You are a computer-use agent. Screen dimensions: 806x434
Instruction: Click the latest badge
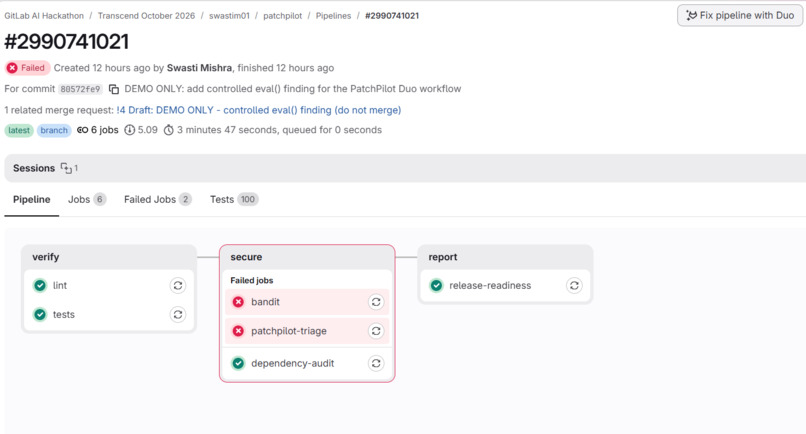19,130
